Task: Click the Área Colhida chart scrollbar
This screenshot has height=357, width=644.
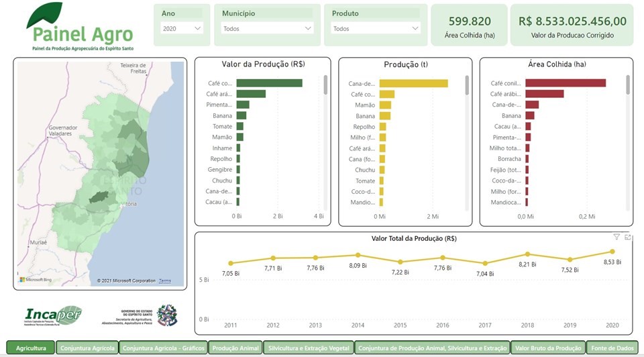Action: click(628, 85)
